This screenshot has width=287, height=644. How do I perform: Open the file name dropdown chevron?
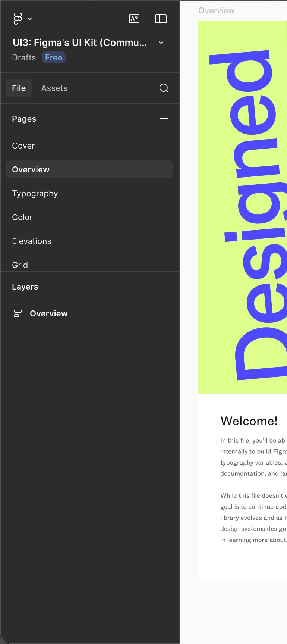click(161, 43)
